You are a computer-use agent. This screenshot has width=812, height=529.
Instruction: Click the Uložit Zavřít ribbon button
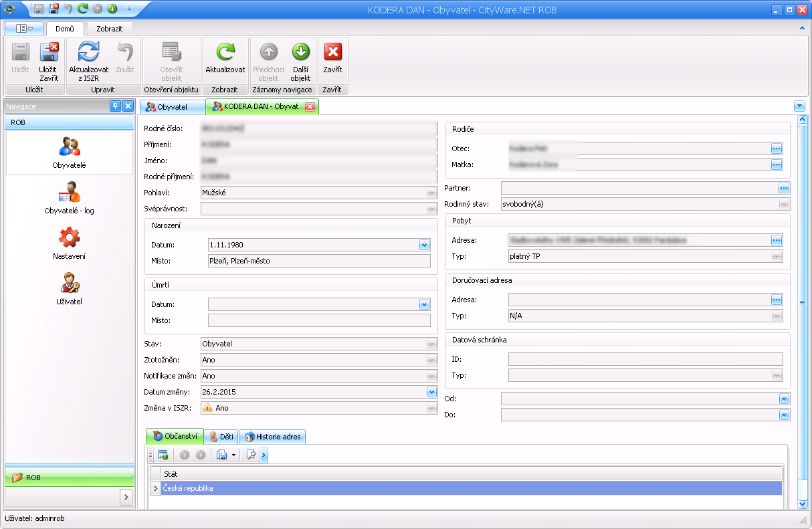[x=48, y=62]
